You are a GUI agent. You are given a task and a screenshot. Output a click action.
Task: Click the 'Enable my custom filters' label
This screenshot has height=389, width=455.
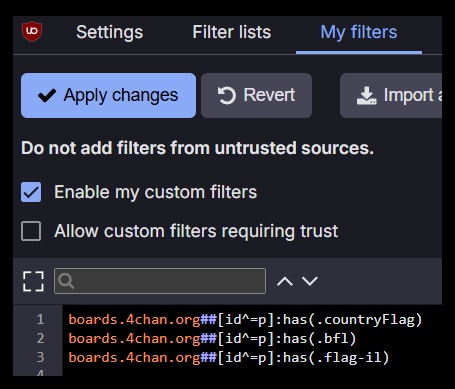point(156,192)
